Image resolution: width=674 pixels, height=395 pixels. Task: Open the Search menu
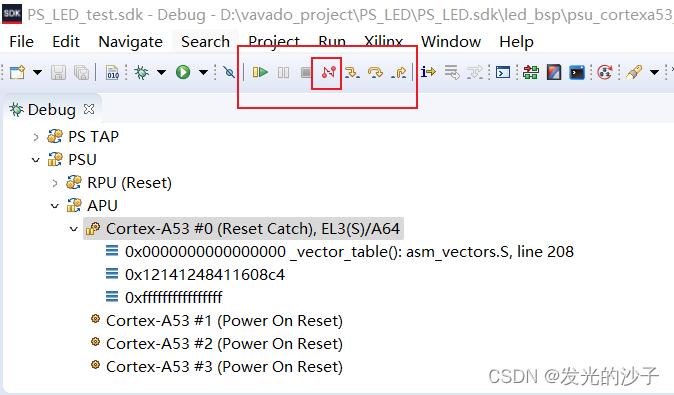pos(205,42)
